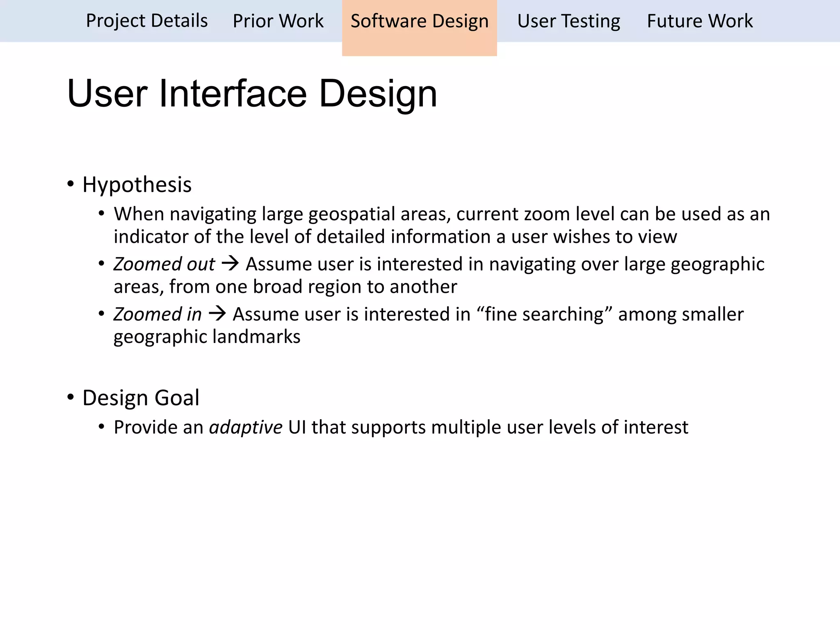The image size is (840, 630).
Task: Click the text 'geographic landmarks'
Action: (207, 337)
